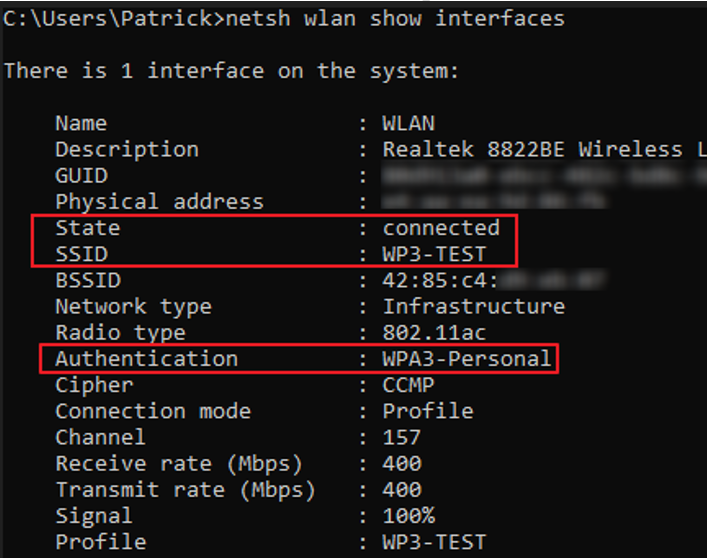Click the 100% signal value
Image resolution: width=707 pixels, height=558 pixels.
coord(408,516)
